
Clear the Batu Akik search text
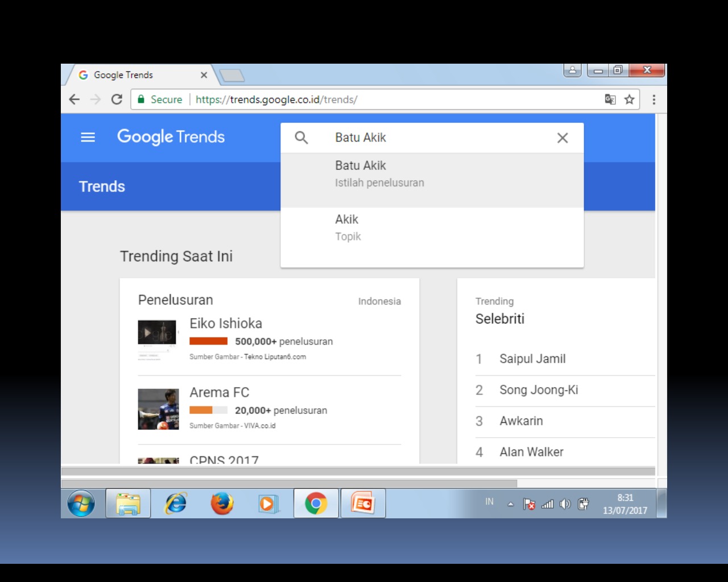click(x=562, y=138)
